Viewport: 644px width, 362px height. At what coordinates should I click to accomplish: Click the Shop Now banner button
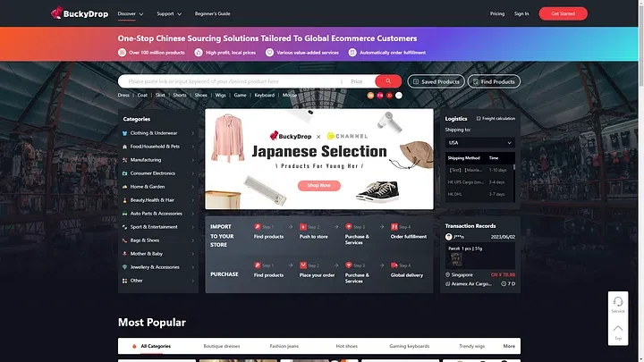coord(319,186)
